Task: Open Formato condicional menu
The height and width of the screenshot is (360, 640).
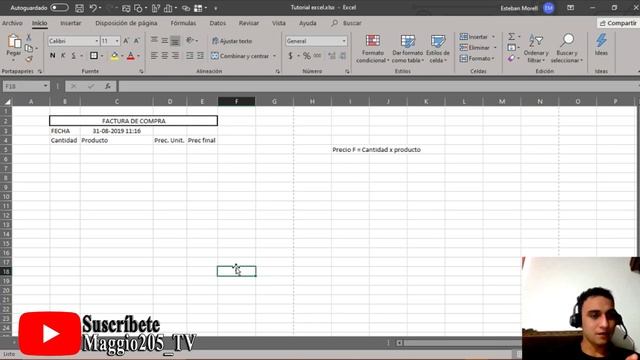Action: coord(372,49)
